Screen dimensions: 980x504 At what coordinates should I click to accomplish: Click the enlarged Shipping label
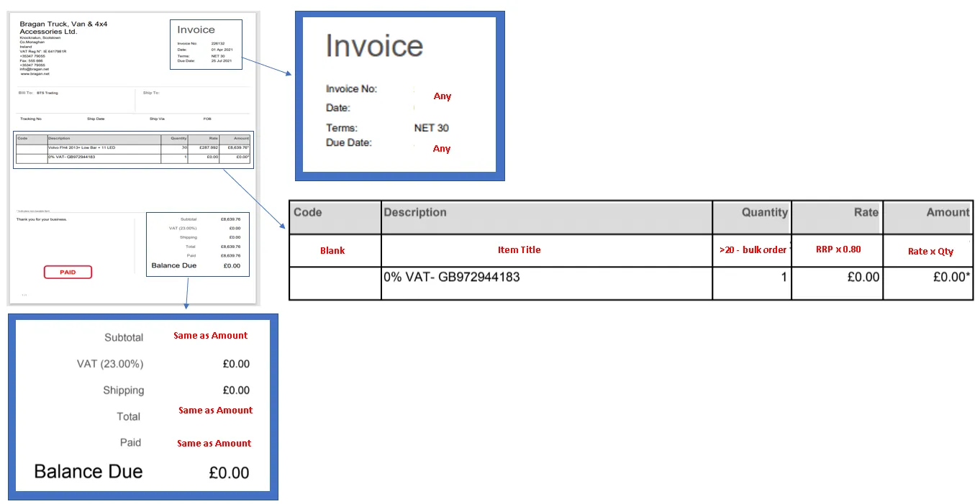tap(123, 390)
